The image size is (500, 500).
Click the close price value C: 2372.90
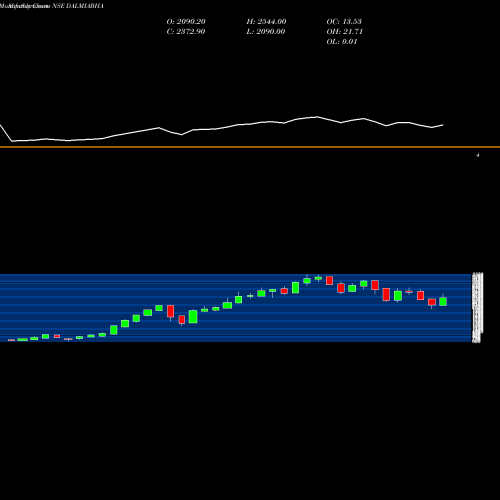click(x=186, y=32)
